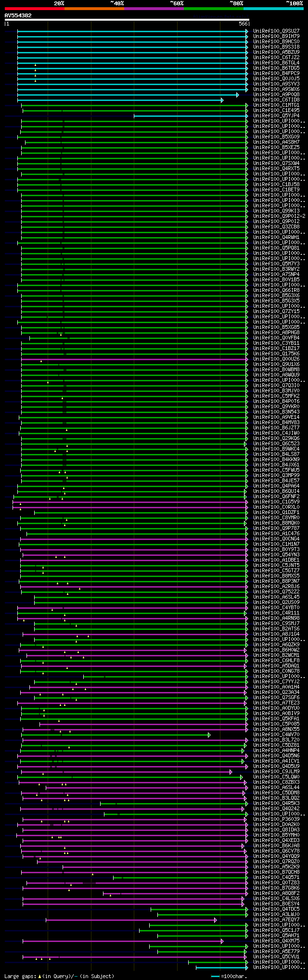Click the UniRef100_Q3ZCB8 label
The image size is (308, 980).
276,226
